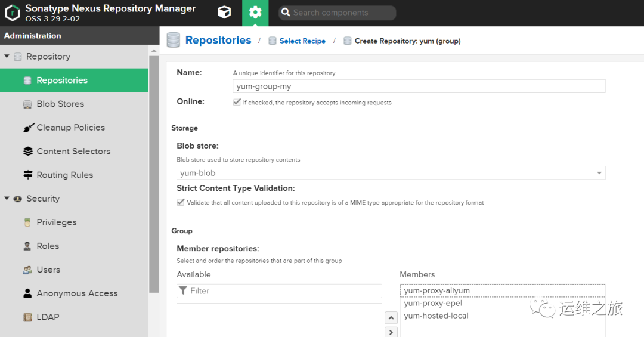
Task: Toggle Strict Content Type Validation checkbox
Action: pos(181,203)
